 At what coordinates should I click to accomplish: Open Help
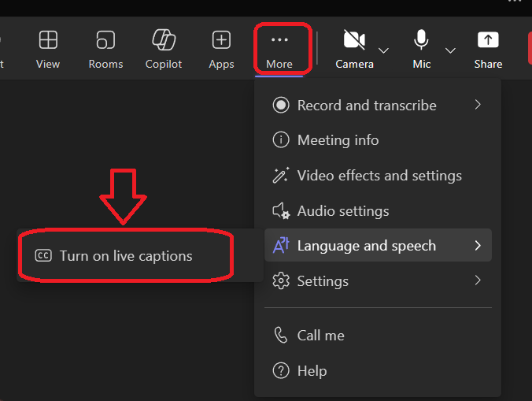point(378,371)
